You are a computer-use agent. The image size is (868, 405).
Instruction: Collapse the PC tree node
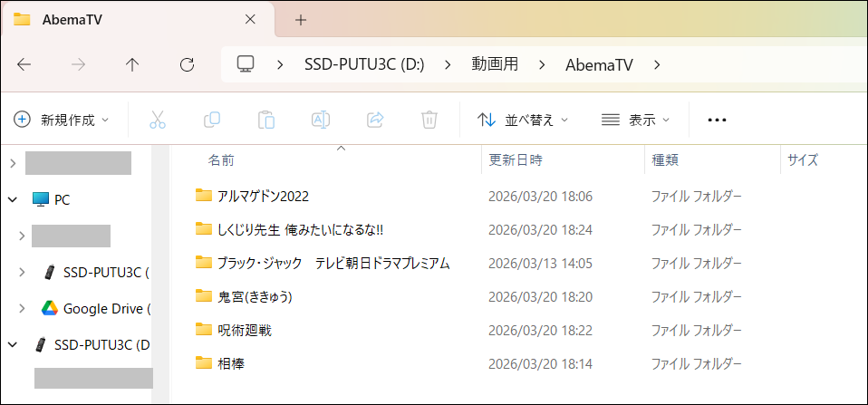(x=13, y=199)
